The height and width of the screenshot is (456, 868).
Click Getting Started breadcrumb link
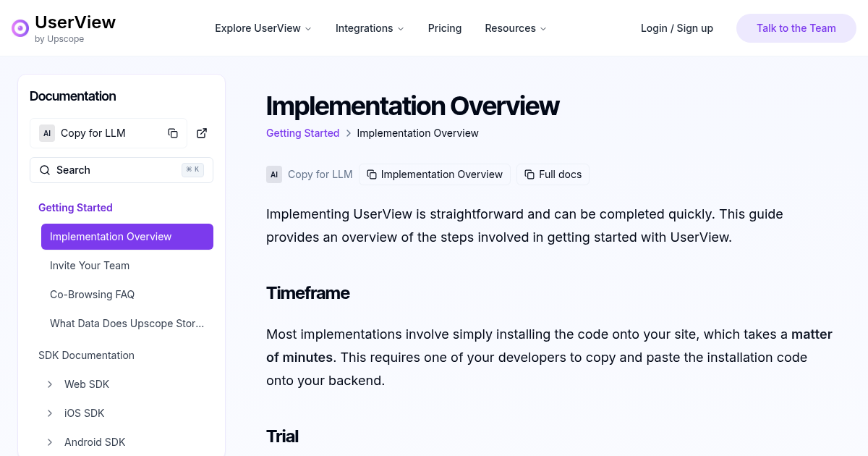coord(302,133)
